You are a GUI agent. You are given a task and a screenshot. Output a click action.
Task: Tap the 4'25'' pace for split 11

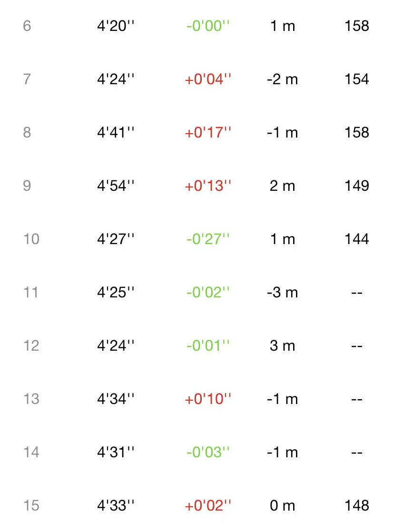116,292
